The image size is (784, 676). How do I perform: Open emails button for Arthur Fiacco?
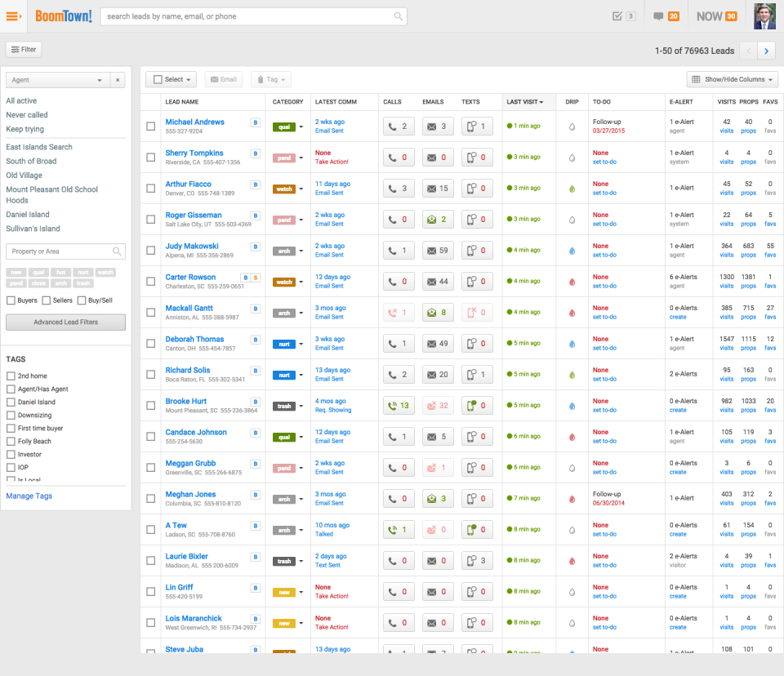[438, 189]
